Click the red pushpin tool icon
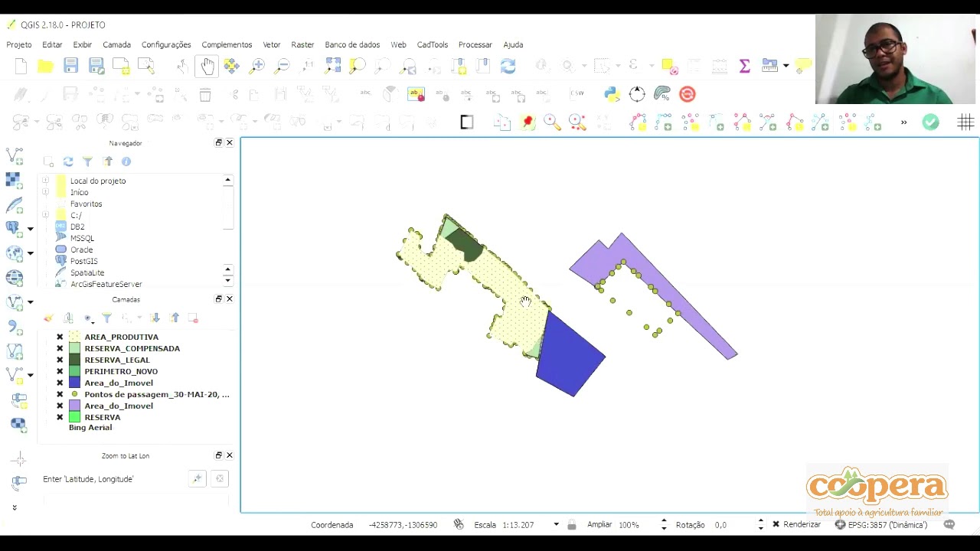The image size is (980, 551). point(528,122)
